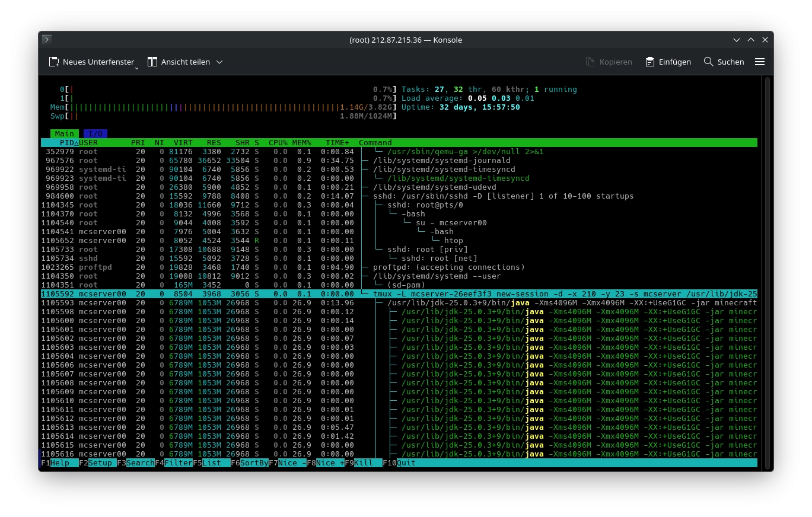This screenshot has width=812, height=517.
Task: Select the systemd-udevd process row
Action: click(399, 187)
